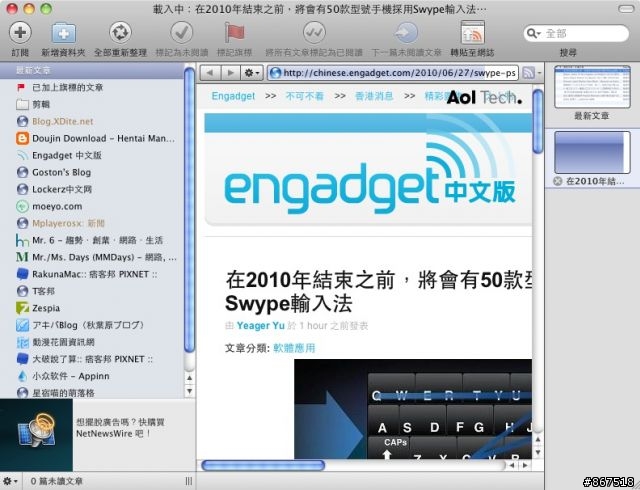Select the Lockerz中文网 feed
The height and width of the screenshot is (490, 640).
[92, 189]
